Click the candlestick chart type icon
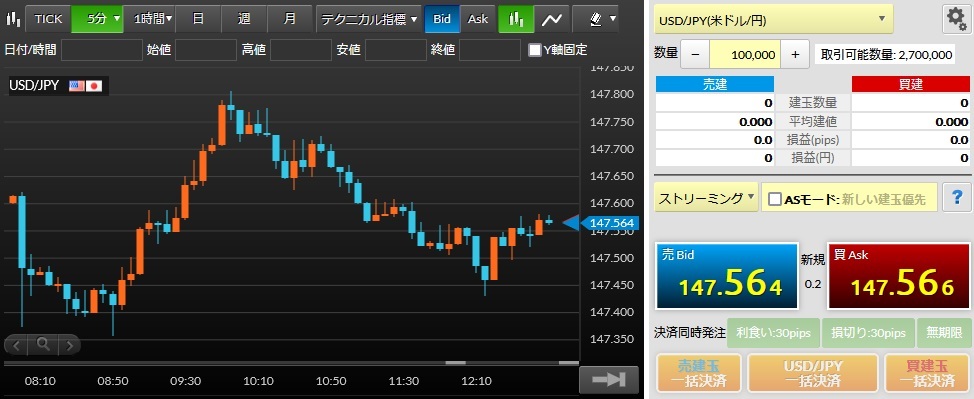Screen dimensions: 974x399 coord(516,19)
